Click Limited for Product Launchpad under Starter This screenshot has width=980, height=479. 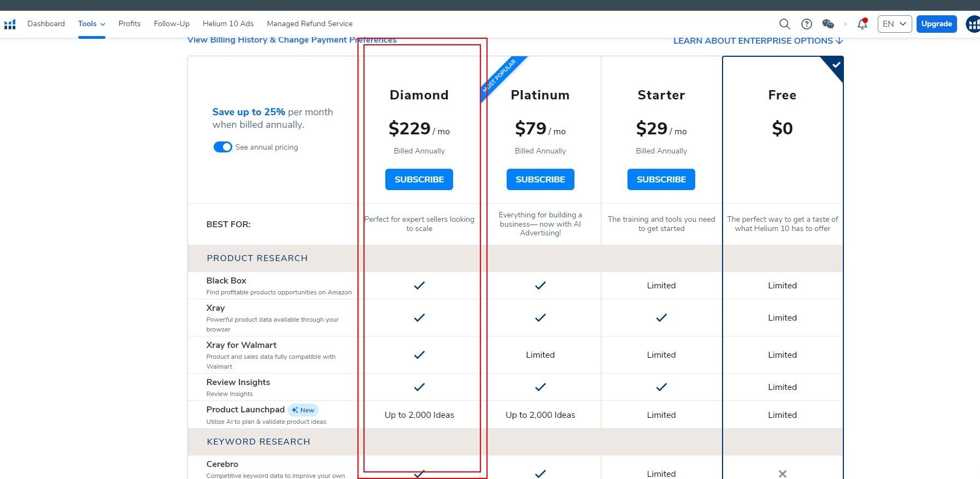[x=661, y=415]
